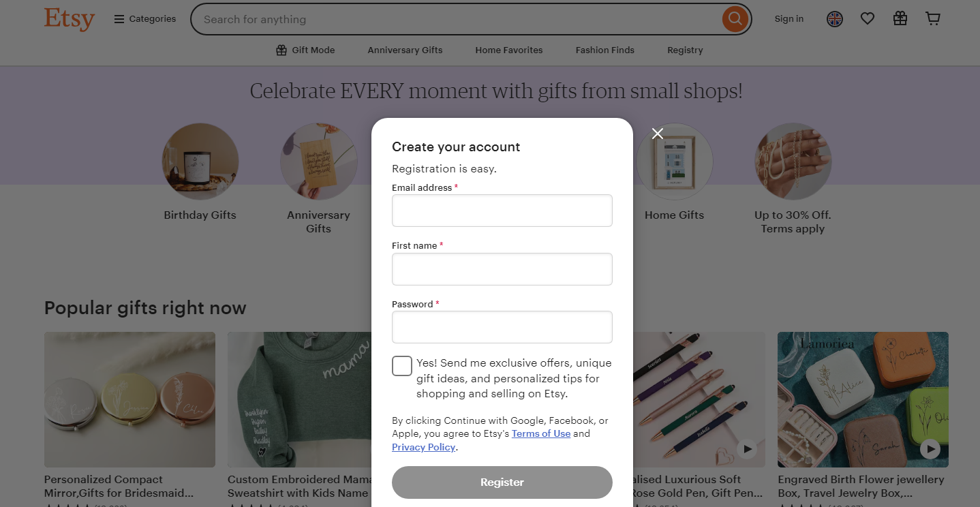Viewport: 980px width, 507px height.
Task: Check the exclusive offers opt-in box
Action: [x=401, y=365]
